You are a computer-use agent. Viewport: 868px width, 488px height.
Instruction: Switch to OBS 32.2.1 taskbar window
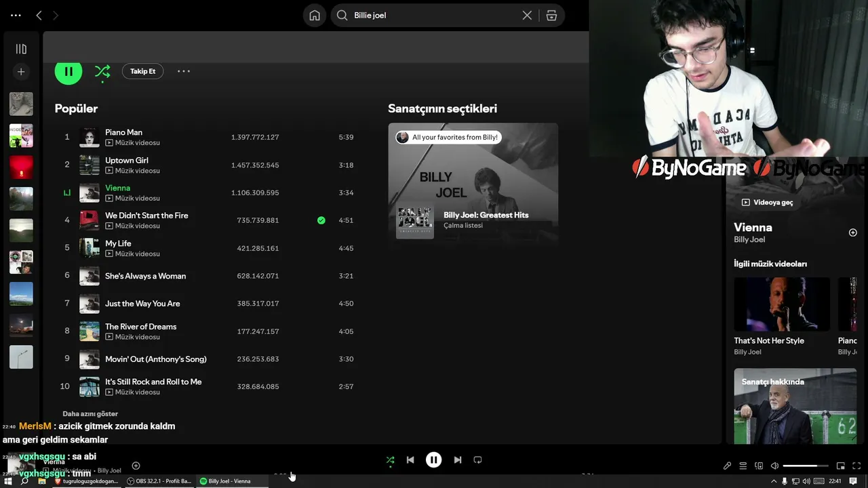[x=159, y=481]
